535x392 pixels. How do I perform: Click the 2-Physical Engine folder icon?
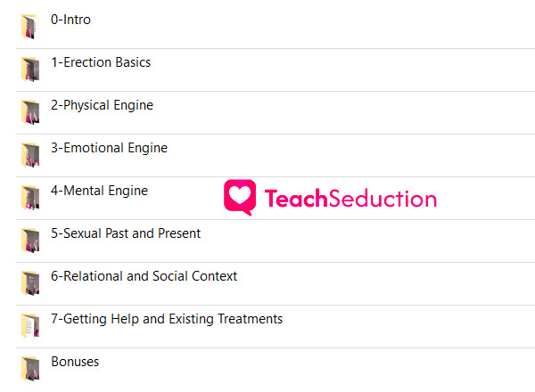coord(30,112)
